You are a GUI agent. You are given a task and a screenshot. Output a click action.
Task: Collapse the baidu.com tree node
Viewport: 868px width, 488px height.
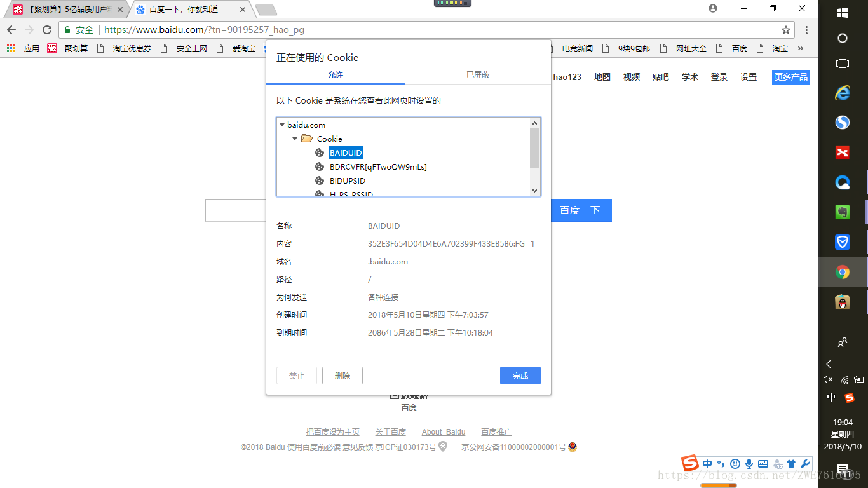click(282, 125)
